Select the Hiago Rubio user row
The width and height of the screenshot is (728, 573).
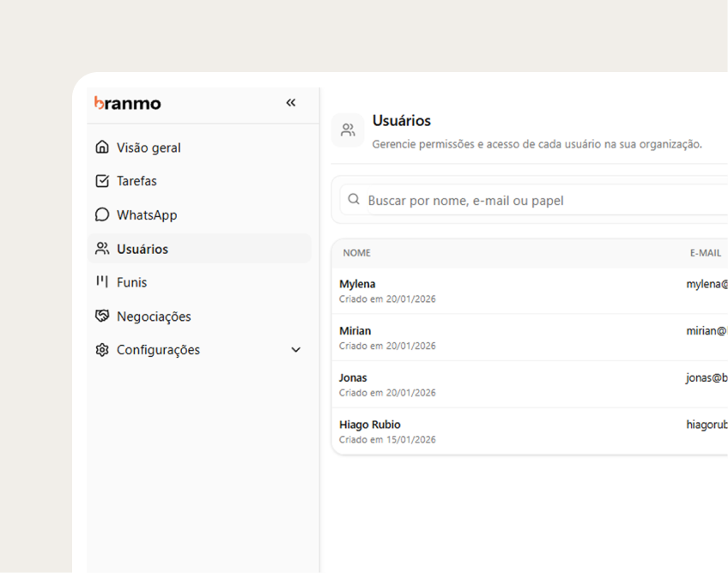click(370, 425)
